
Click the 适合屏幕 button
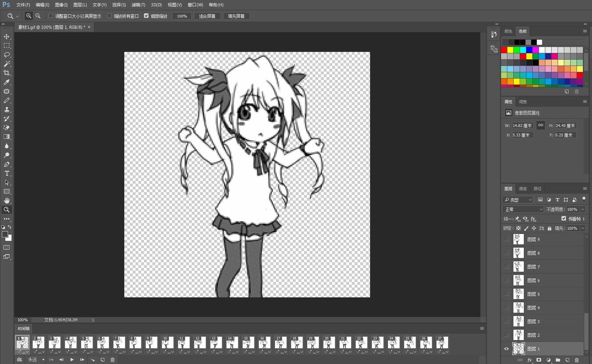pos(207,16)
